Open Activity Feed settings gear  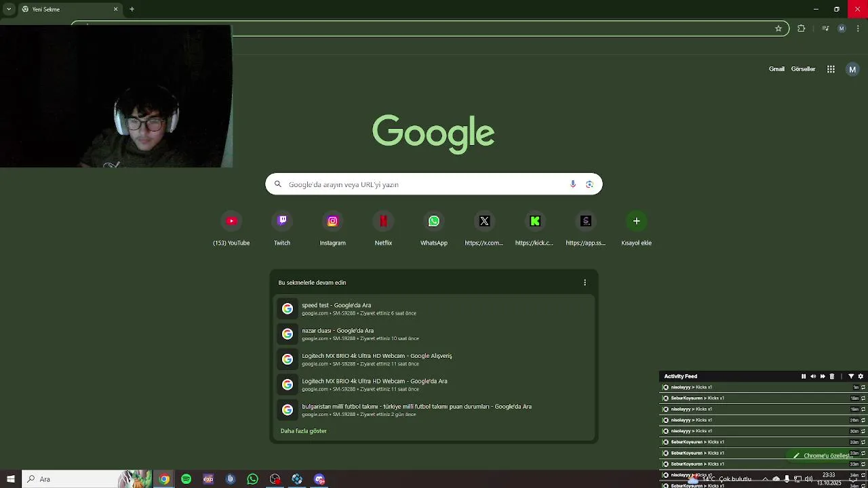(x=861, y=376)
